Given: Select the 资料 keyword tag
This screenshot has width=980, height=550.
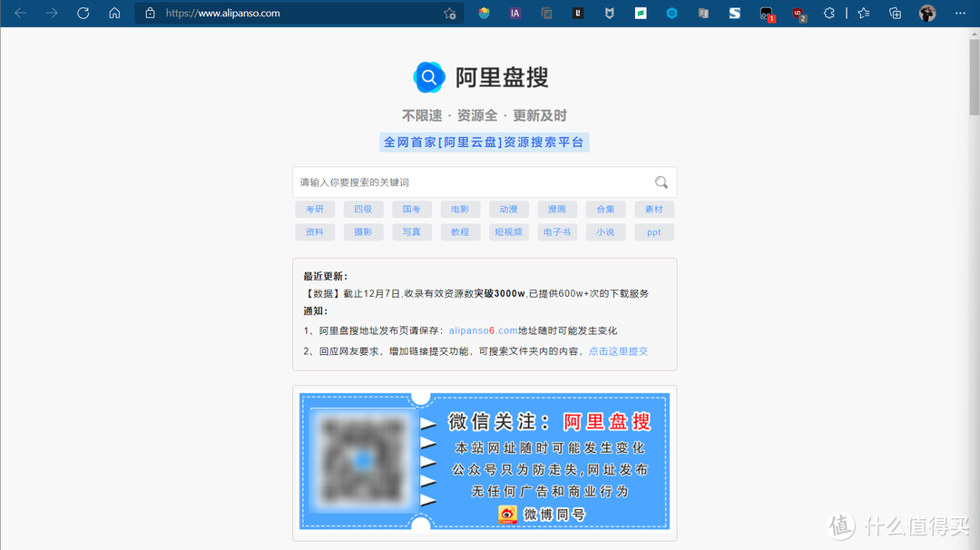Looking at the screenshot, I should point(315,231).
